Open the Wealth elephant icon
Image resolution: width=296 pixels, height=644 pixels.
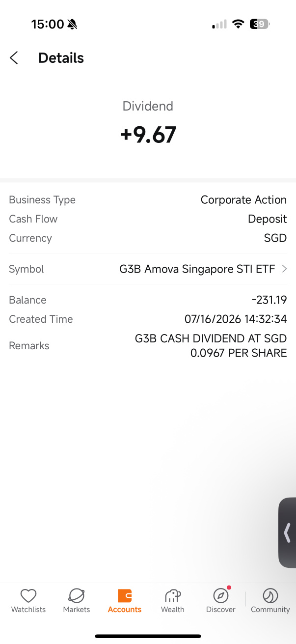(173, 596)
